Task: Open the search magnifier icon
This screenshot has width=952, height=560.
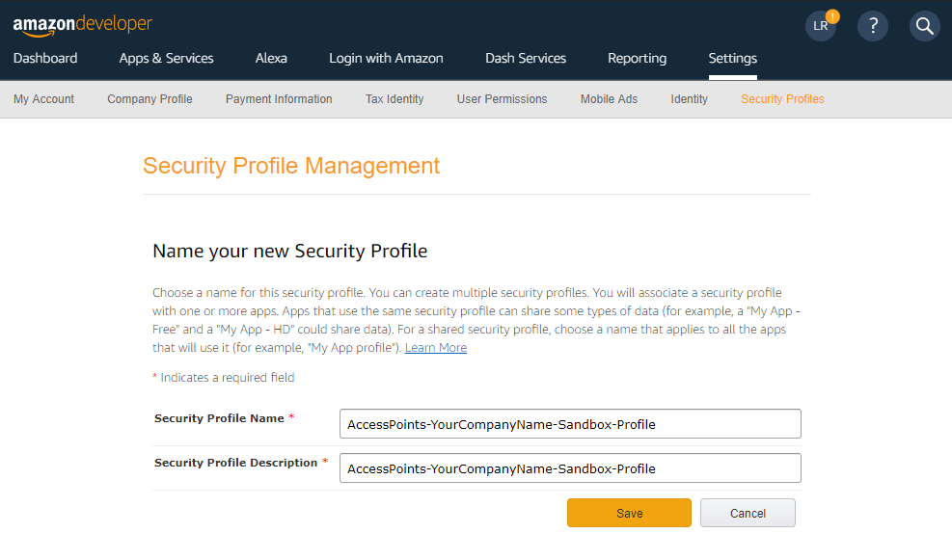Action: click(x=923, y=26)
